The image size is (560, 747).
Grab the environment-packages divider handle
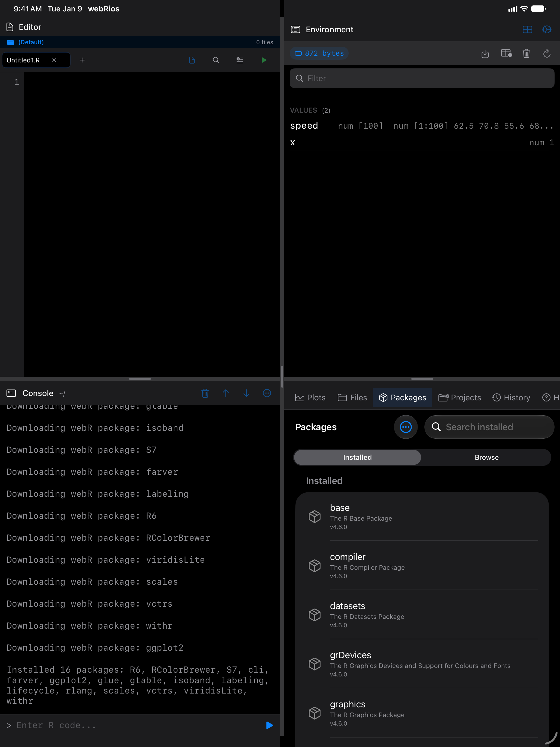[x=422, y=379]
